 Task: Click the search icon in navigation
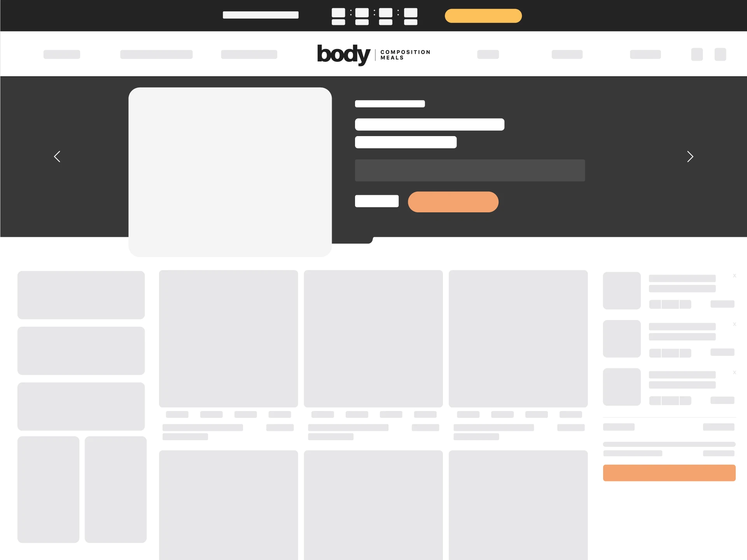point(697,54)
